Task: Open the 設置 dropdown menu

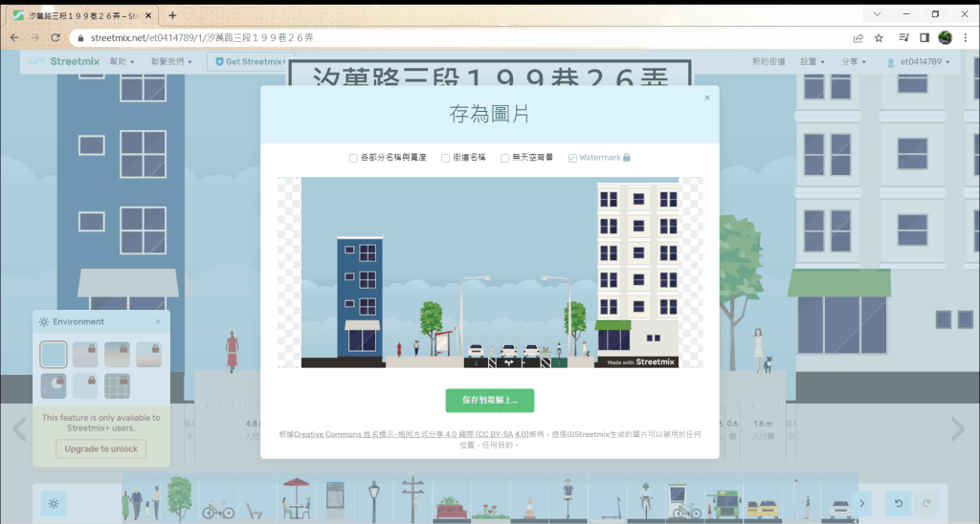Action: (x=812, y=61)
